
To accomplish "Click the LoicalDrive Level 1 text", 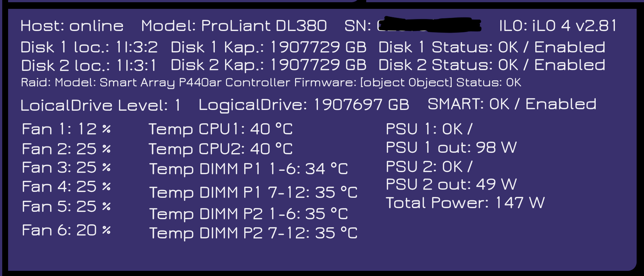I will pos(101,106).
